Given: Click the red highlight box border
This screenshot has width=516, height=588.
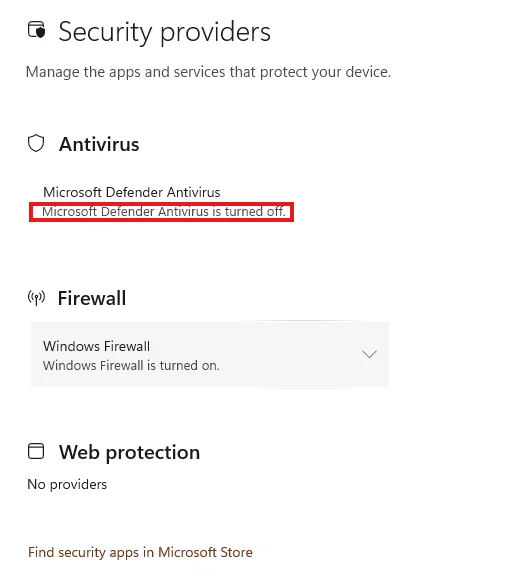Looking at the screenshot, I should 162,204.
